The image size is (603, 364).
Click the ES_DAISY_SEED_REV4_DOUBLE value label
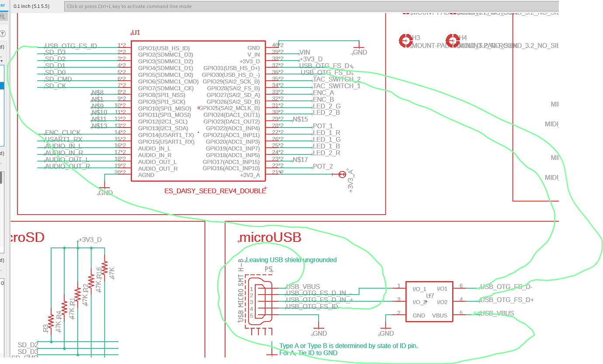215,191
